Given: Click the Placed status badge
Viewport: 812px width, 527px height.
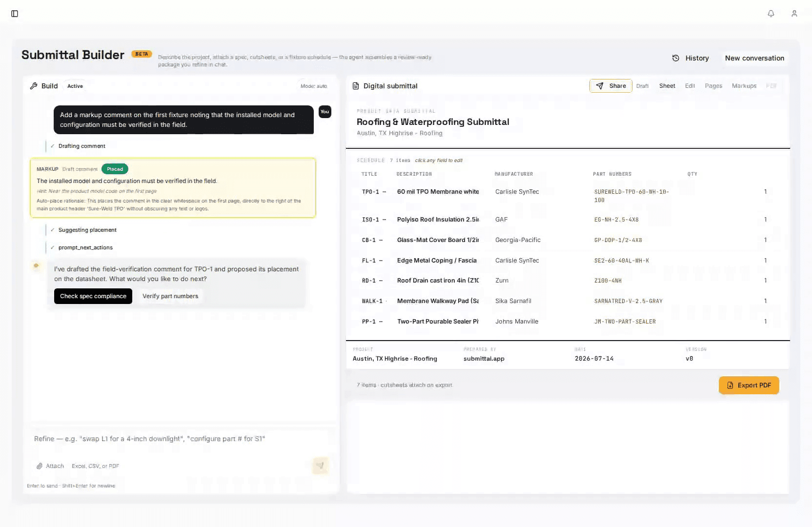Looking at the screenshot, I should tap(115, 169).
